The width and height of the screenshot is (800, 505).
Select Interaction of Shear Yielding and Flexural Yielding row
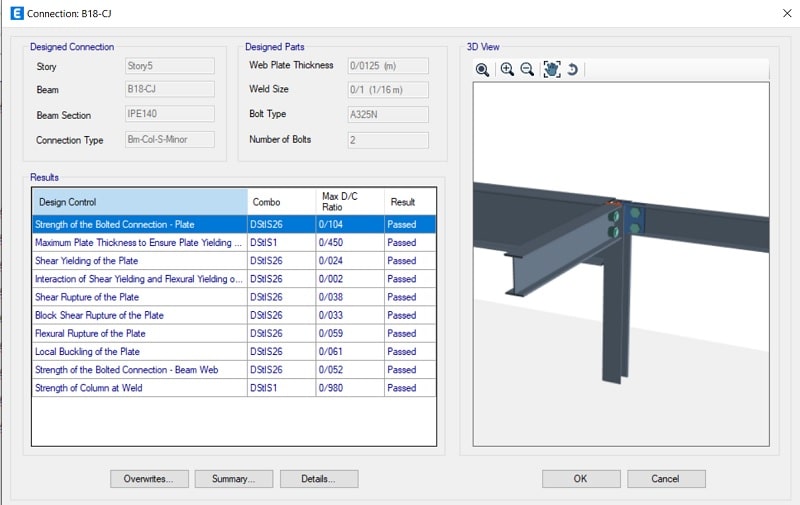click(234, 279)
